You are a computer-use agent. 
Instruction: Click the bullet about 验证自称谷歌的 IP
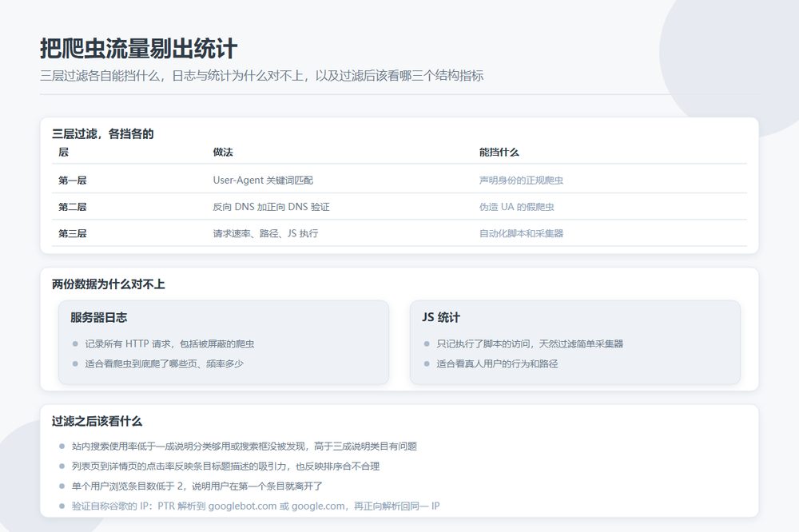256,506
